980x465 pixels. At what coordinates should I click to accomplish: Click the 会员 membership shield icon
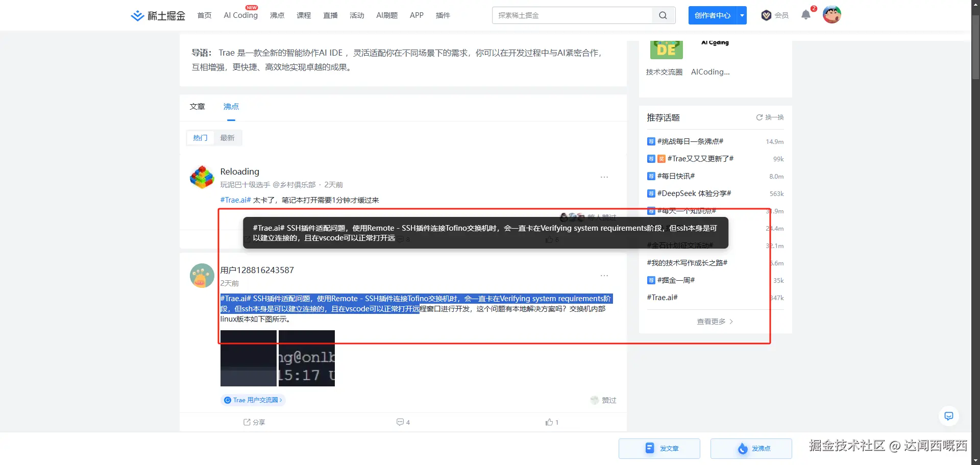click(766, 15)
